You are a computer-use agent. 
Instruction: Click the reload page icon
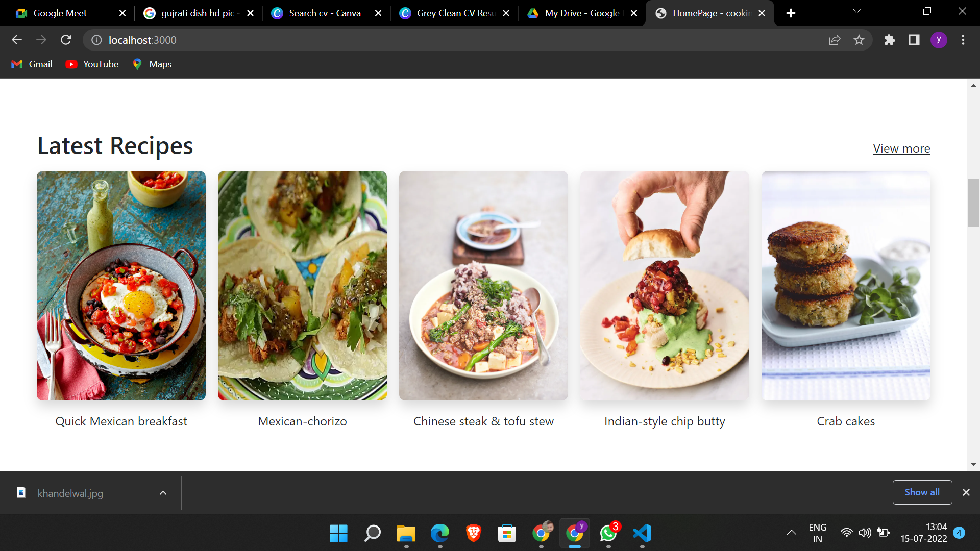(x=66, y=40)
